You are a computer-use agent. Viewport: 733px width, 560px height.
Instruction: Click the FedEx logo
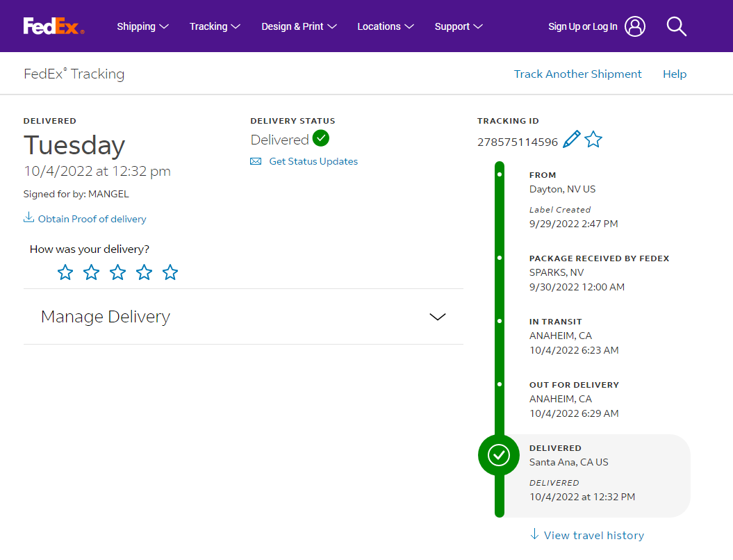(53, 26)
